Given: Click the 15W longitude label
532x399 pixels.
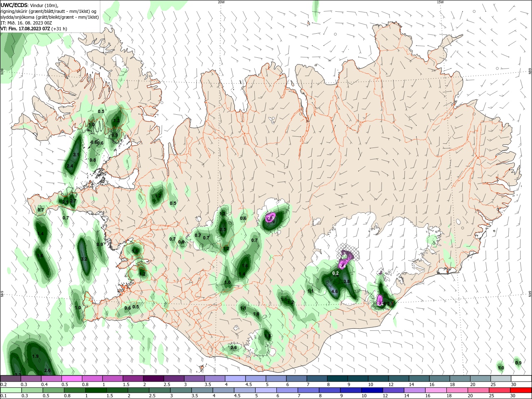Looking at the screenshot, I should [440, 2].
